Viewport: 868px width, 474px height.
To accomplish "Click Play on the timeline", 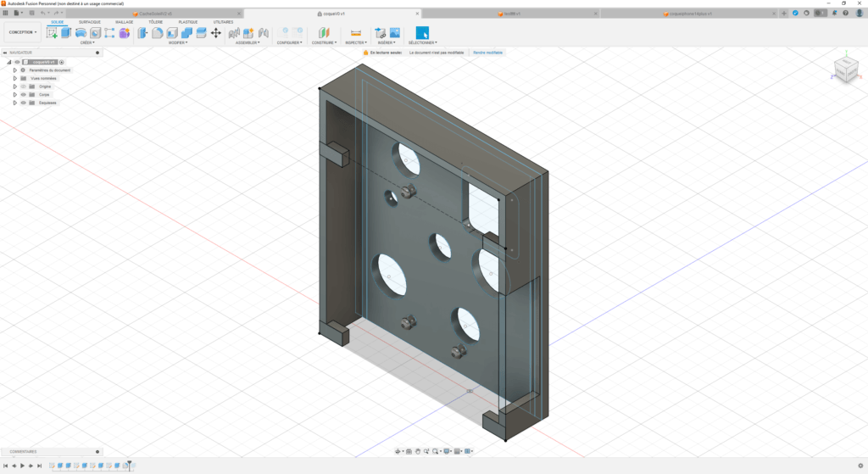I will tap(22, 466).
